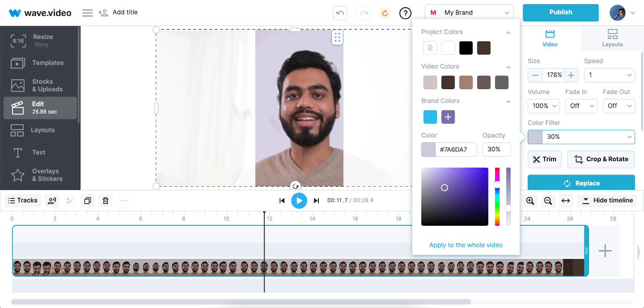
Task: Select the blue brand color swatch
Action: coord(430,117)
